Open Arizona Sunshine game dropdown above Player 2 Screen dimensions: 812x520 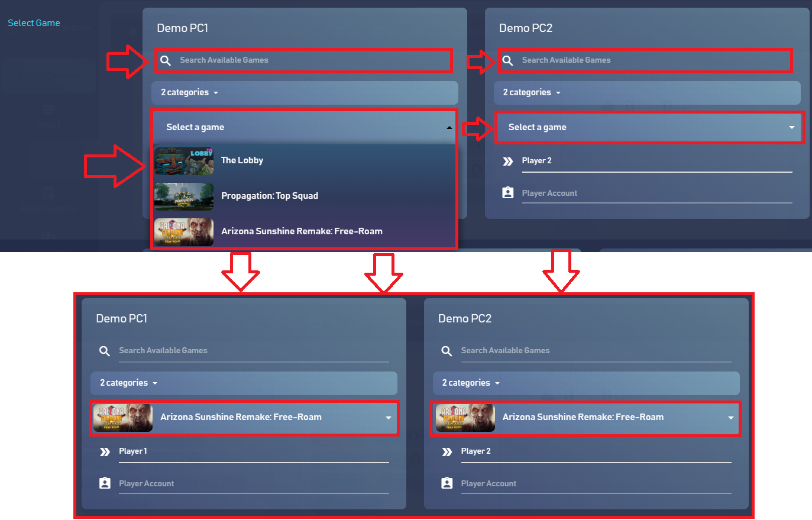pyautogui.click(x=585, y=418)
